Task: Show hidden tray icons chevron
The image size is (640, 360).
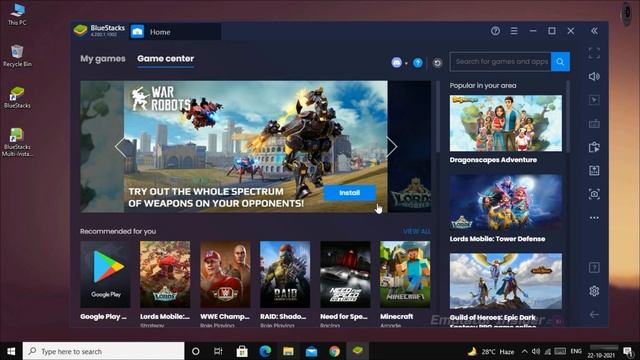Action: [x=524, y=351]
